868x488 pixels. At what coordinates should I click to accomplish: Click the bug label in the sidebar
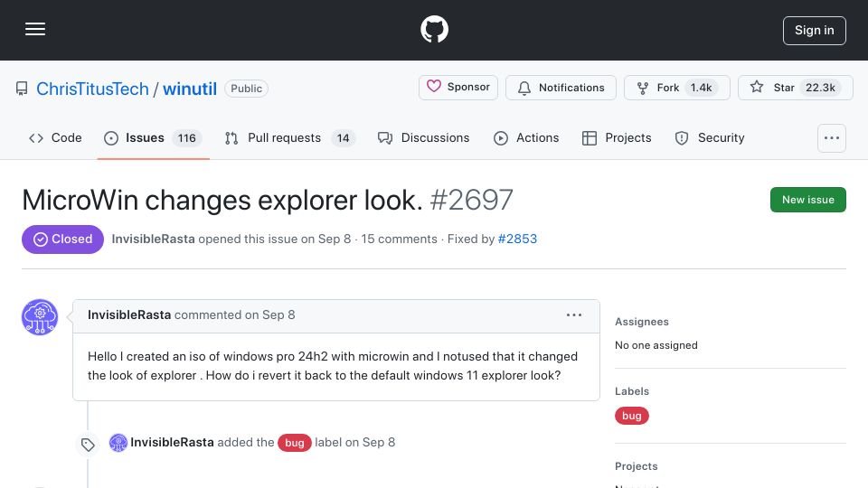632,416
